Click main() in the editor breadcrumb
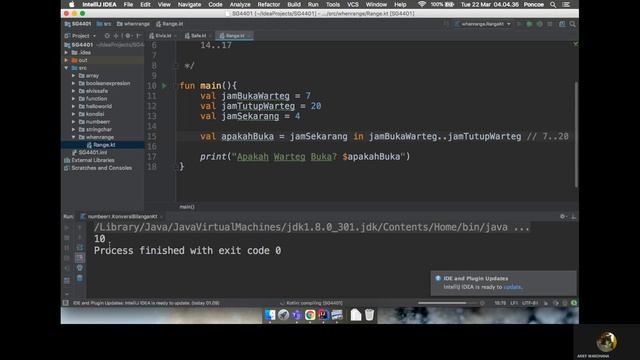 187,207
